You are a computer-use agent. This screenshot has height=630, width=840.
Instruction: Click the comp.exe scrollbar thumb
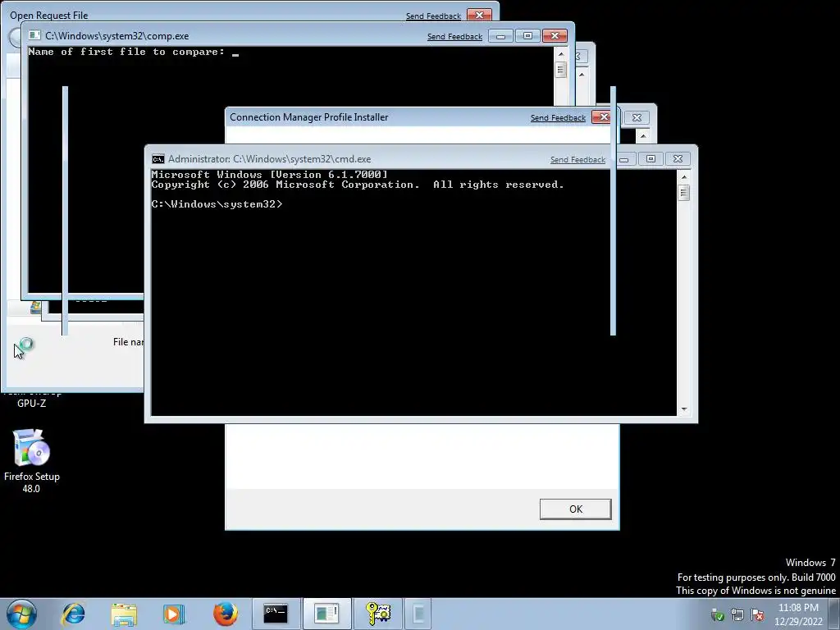coord(561,70)
